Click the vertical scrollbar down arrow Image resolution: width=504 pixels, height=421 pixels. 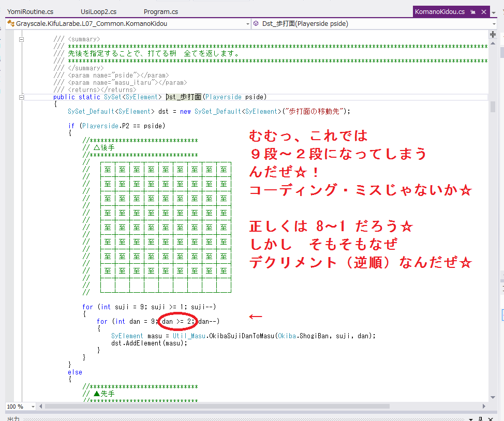point(493,398)
